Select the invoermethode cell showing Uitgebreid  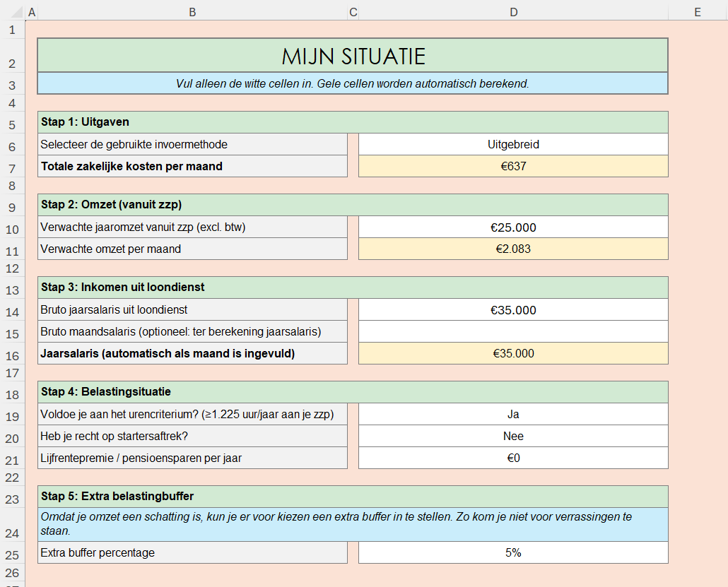513,144
